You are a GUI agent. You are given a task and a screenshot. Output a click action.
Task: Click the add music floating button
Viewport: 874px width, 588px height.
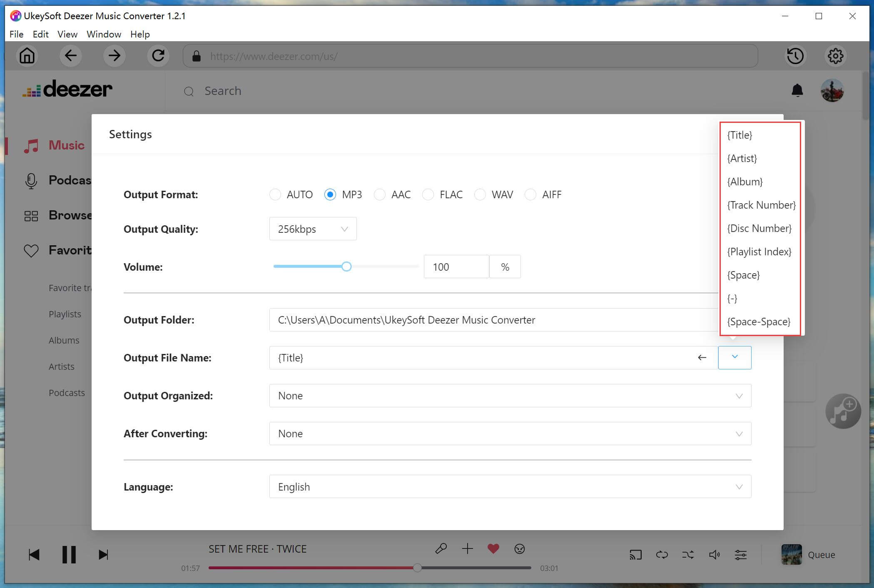[843, 411]
